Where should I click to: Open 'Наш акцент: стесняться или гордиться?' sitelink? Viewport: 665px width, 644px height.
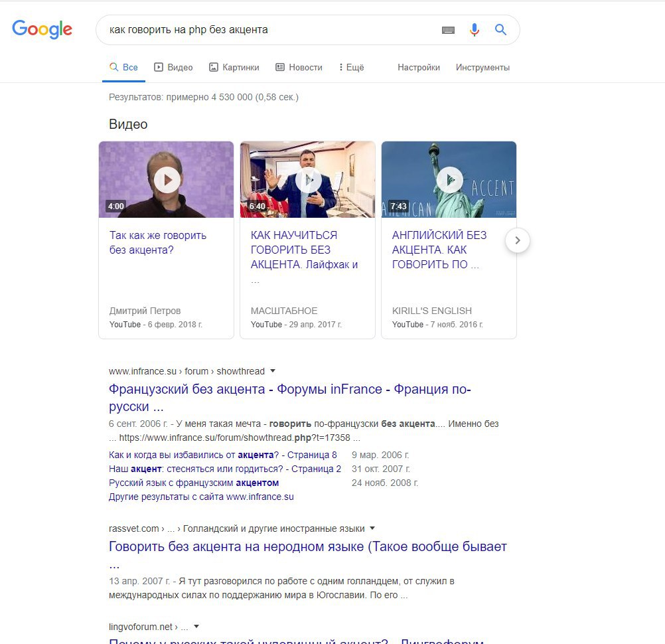pos(225,469)
